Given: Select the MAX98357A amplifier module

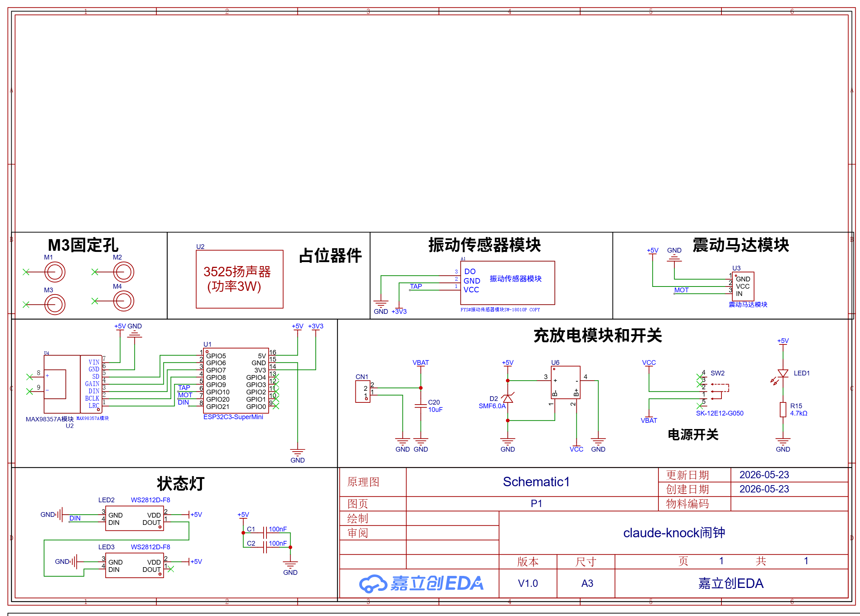Looking at the screenshot, I should pyautogui.click(x=73, y=384).
